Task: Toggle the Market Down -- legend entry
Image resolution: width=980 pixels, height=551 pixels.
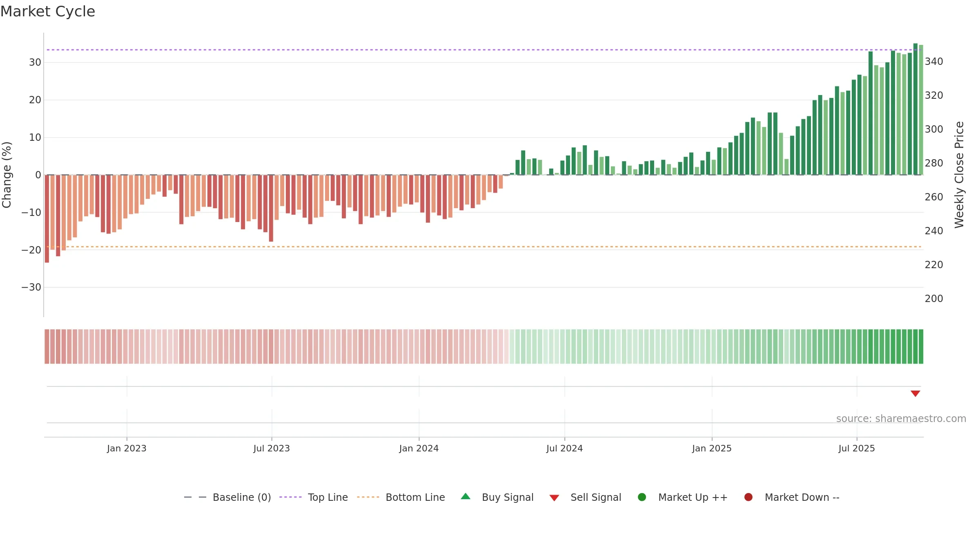Action: 792,497
